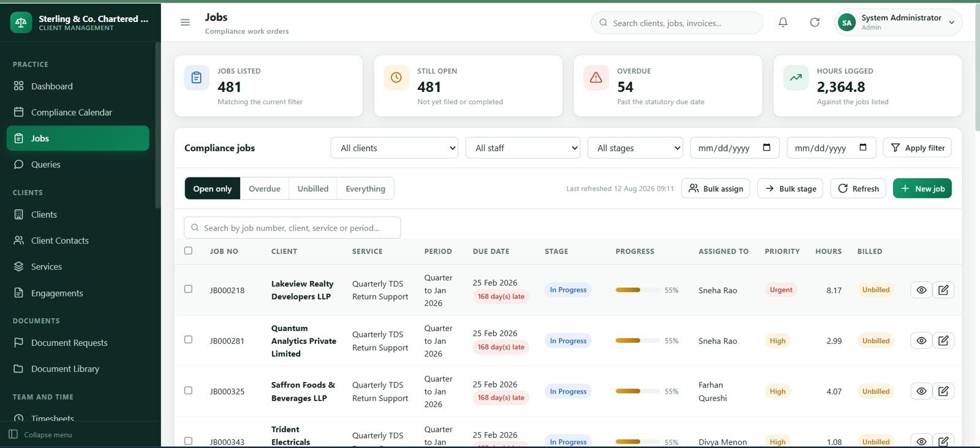This screenshot has height=448, width=980.
Task: Open Compliance Calendar in the sidebar
Action: tap(78, 112)
